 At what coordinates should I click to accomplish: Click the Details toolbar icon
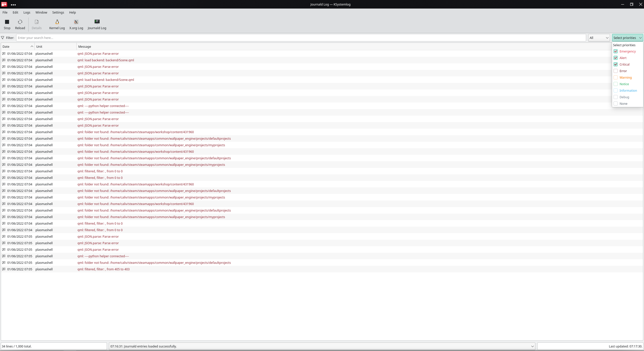pos(36,24)
